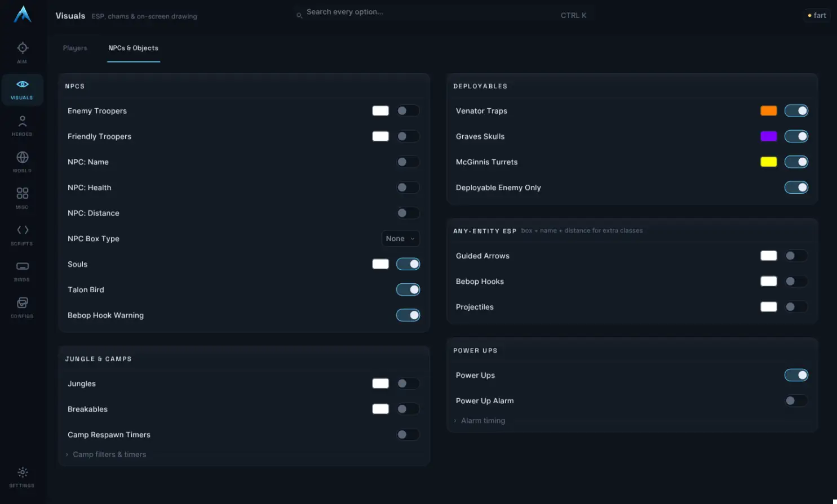The image size is (837, 504).
Task: Enable NPC: Health toggle
Action: click(x=408, y=188)
